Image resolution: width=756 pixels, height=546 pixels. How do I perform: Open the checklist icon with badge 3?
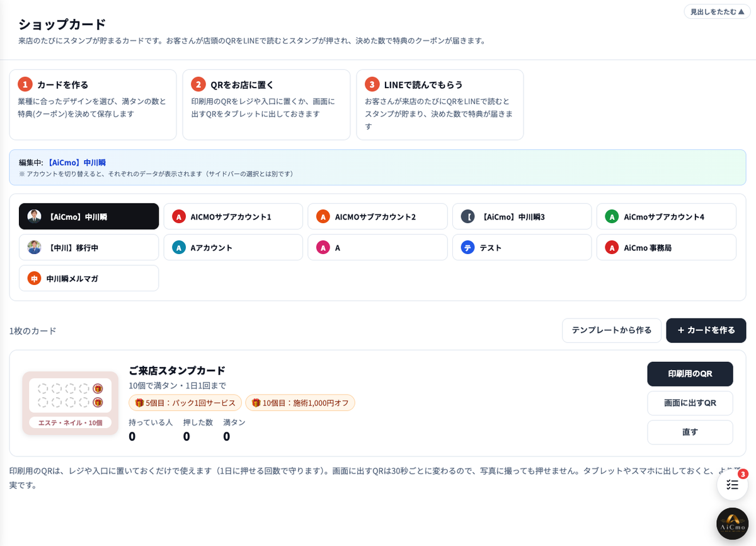tap(732, 484)
